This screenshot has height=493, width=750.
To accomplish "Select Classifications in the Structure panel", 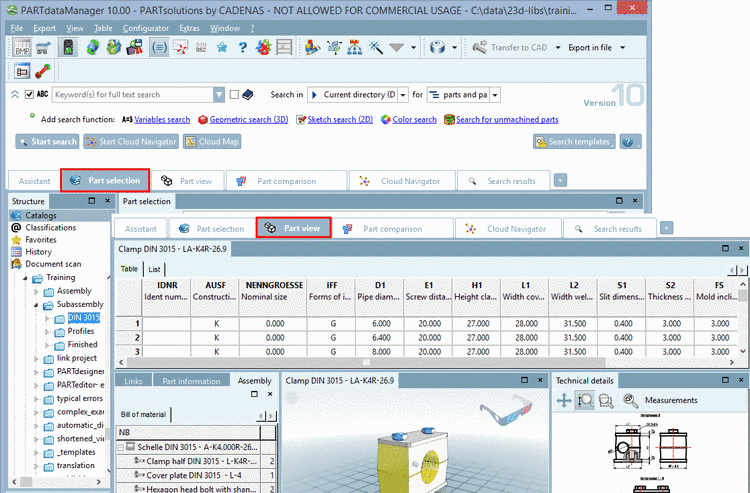I will coord(51,228).
